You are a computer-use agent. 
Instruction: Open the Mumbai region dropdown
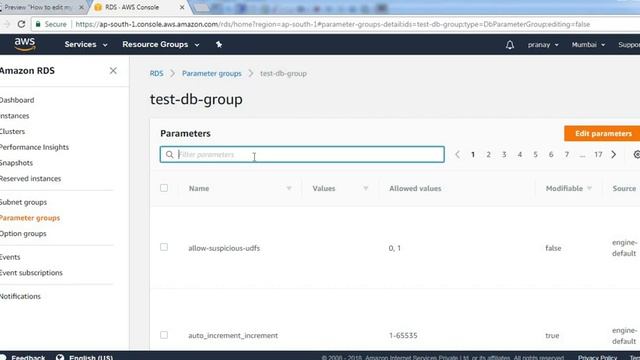[588, 44]
